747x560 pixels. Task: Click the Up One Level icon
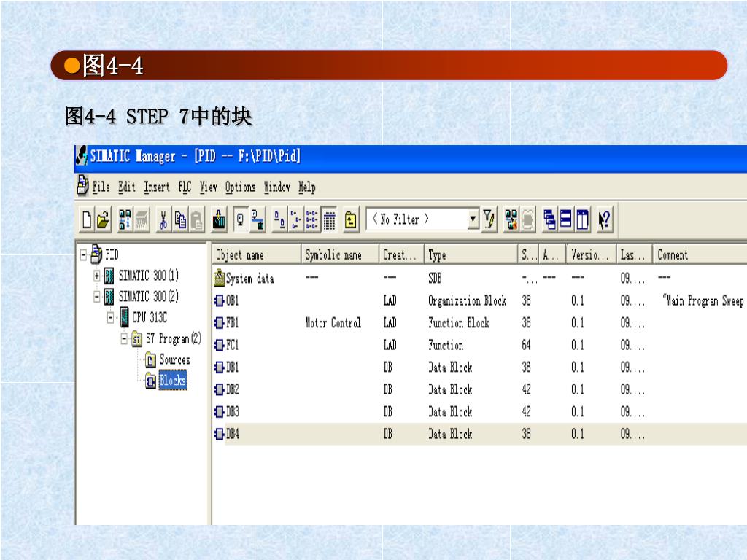click(x=351, y=220)
